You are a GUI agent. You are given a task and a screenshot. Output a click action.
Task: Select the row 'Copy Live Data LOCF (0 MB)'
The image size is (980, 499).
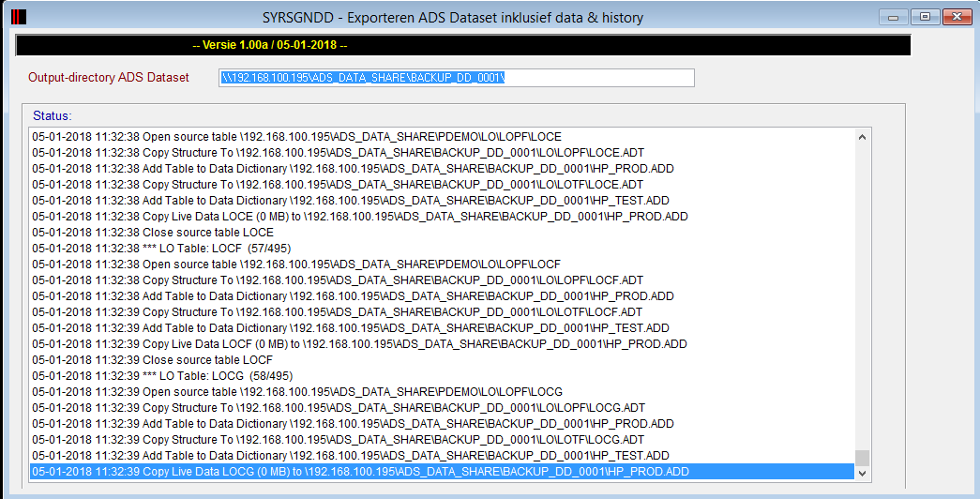coord(442,344)
